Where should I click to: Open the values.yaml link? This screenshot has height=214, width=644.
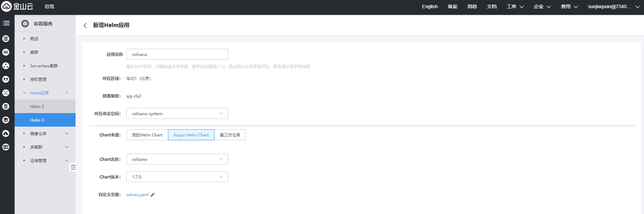point(137,194)
